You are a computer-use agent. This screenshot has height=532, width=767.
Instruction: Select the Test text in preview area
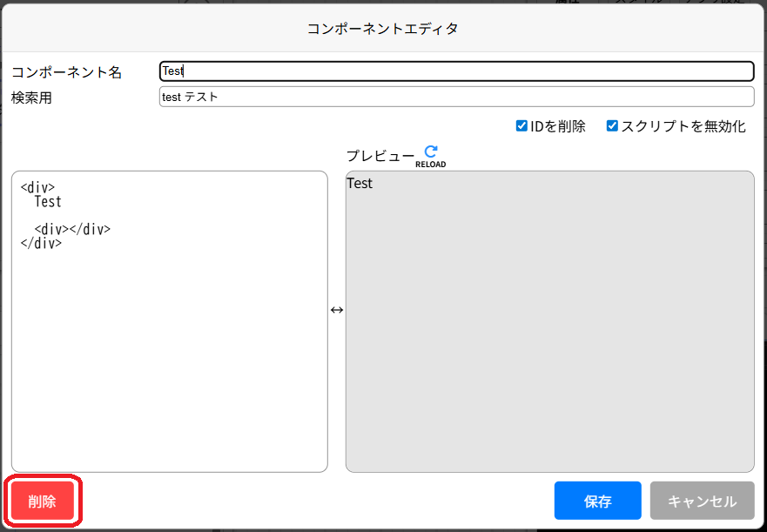point(359,183)
